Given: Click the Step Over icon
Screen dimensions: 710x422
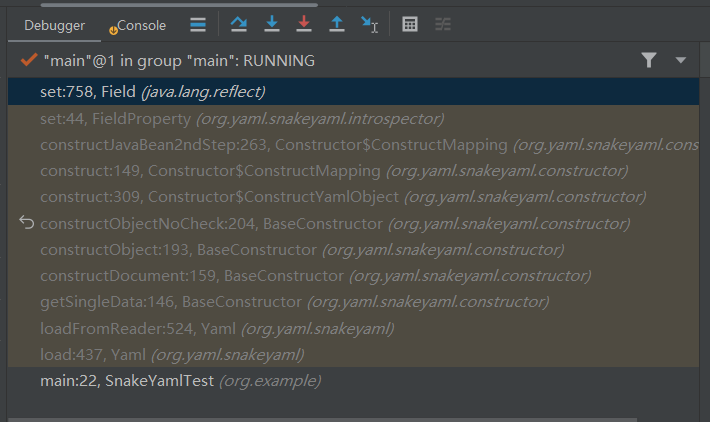Looking at the screenshot, I should [238, 24].
